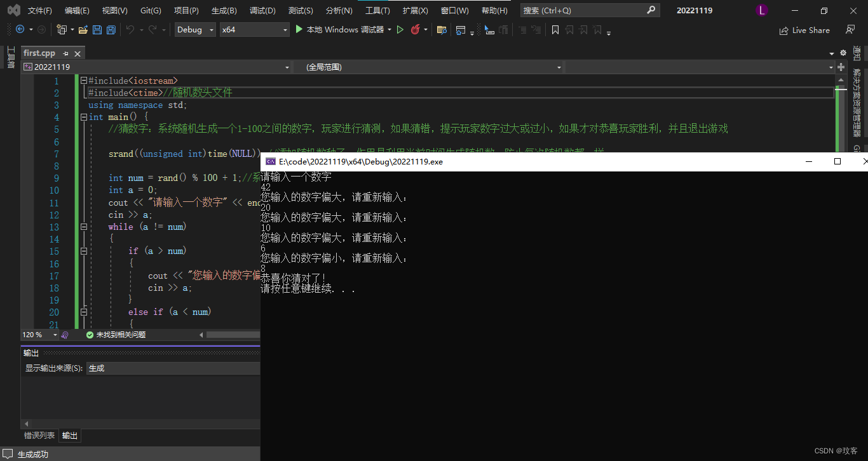The image size is (868, 461).
Task: Save the current file with the single-disk icon
Action: coord(97,30)
